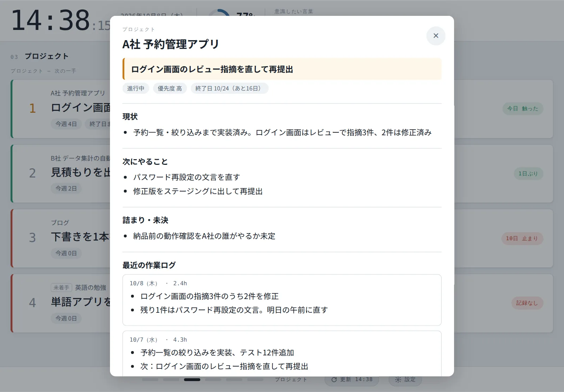Select the 修正版をステージングに出して再提出 bullet
The width and height of the screenshot is (564, 392).
point(198,191)
